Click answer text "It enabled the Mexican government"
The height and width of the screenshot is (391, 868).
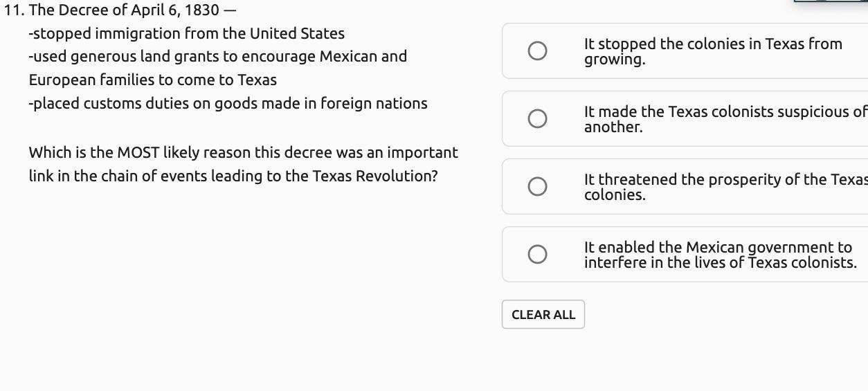point(717,247)
